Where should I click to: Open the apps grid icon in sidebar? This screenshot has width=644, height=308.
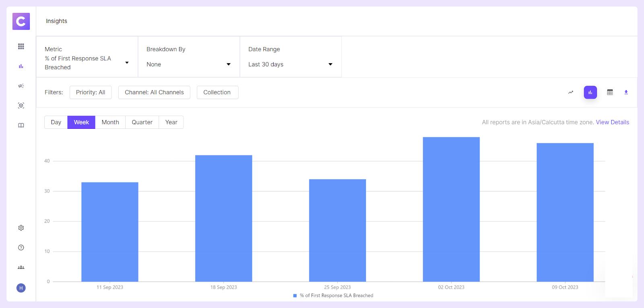[21, 46]
